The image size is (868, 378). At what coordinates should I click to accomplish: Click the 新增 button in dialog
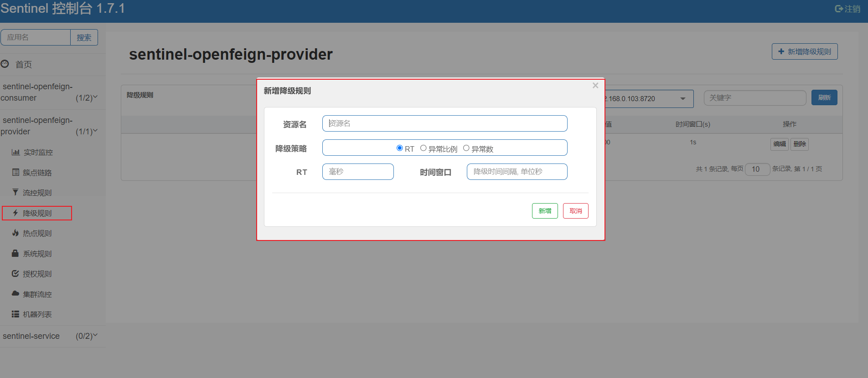click(x=545, y=211)
